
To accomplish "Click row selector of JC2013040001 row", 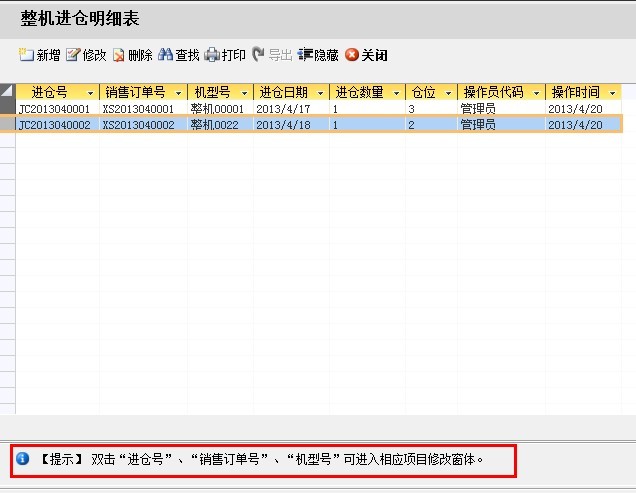I will coord(8,108).
